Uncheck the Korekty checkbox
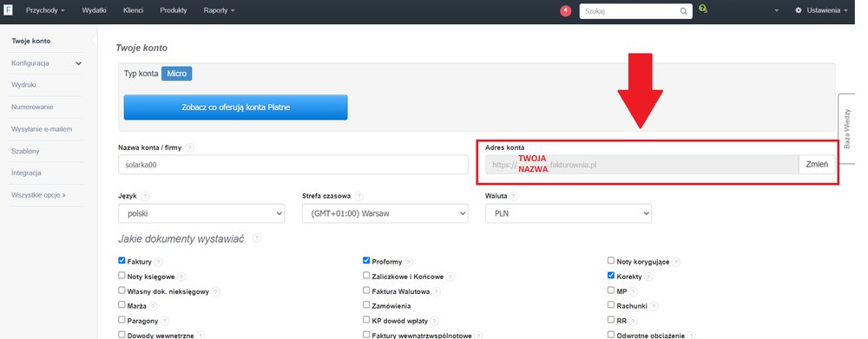 point(611,275)
